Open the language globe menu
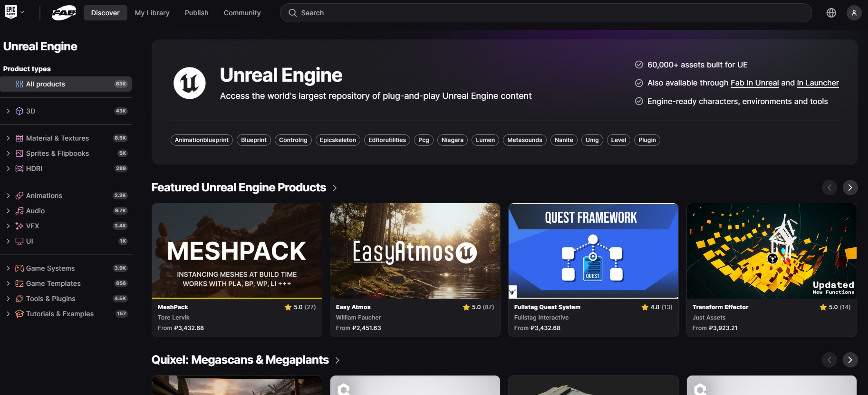Viewport: 868px width, 395px height. pos(831,13)
